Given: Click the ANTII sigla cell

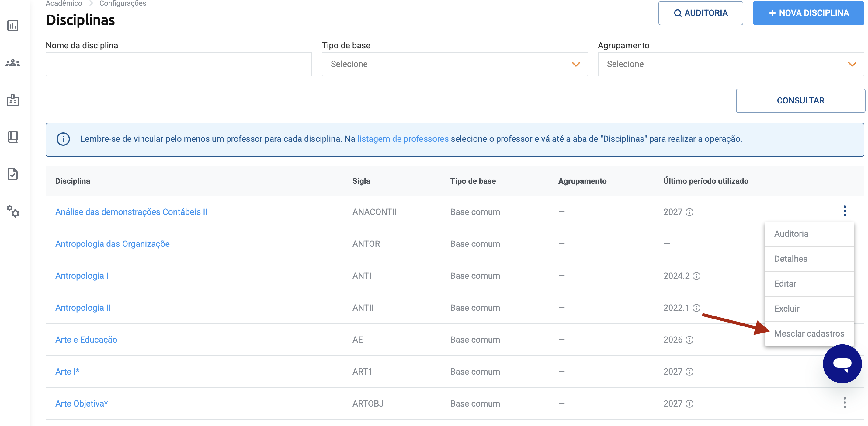Looking at the screenshot, I should 363,308.
